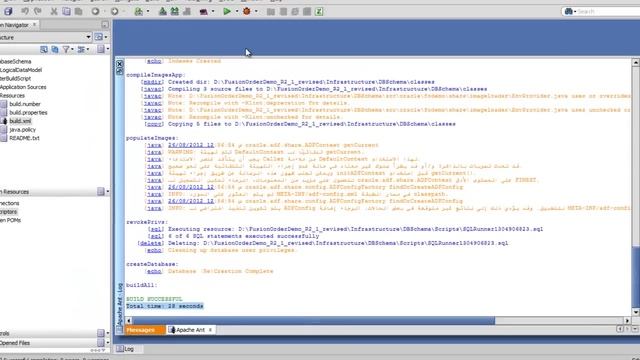Image resolution: width=640 pixels, height=360 pixels.
Task: Click the mkdir link under compileImagesApp
Action: pyautogui.click(x=152, y=82)
